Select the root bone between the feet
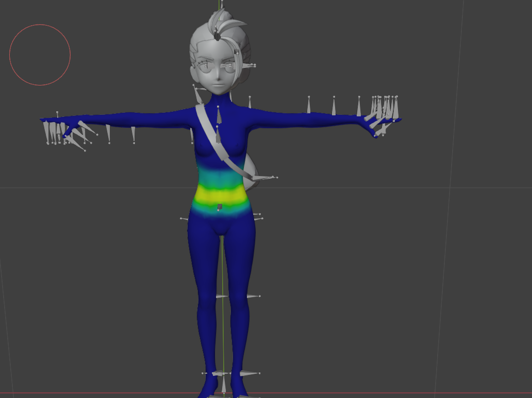The image size is (532, 398). click(x=224, y=385)
